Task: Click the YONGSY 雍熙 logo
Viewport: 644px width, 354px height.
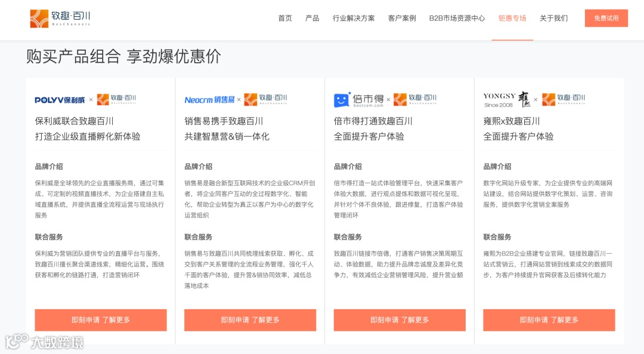Action: (507, 100)
